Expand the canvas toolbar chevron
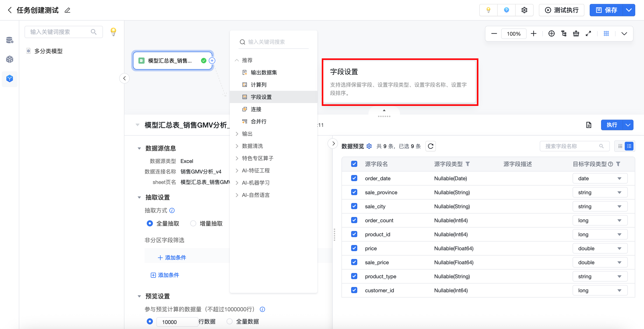 [x=624, y=34]
